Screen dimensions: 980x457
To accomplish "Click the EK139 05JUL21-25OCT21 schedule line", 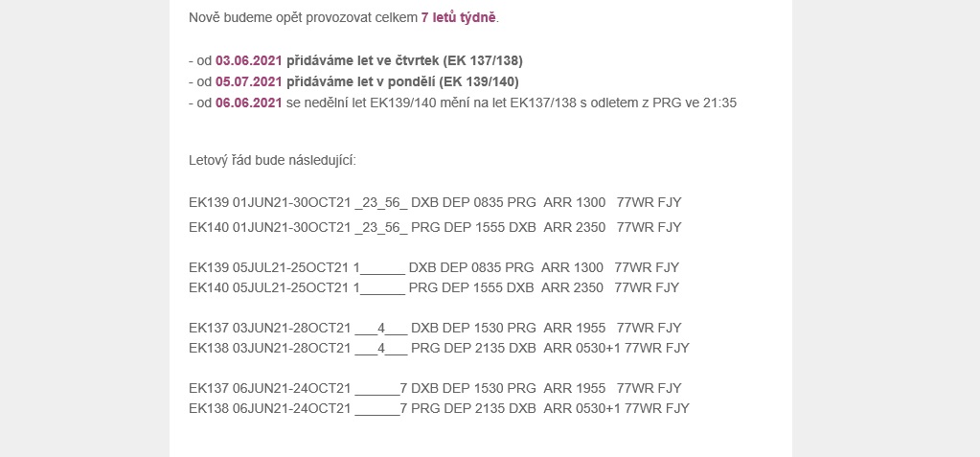I will [x=434, y=267].
